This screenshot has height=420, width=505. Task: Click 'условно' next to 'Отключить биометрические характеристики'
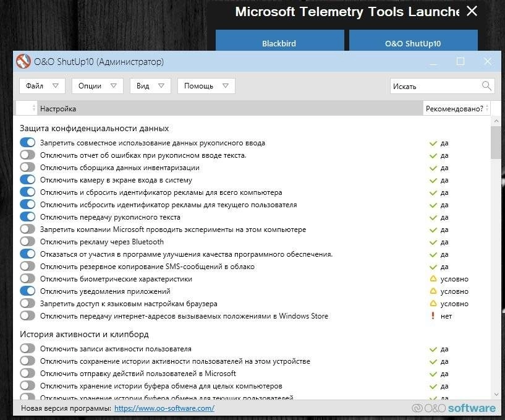(454, 279)
